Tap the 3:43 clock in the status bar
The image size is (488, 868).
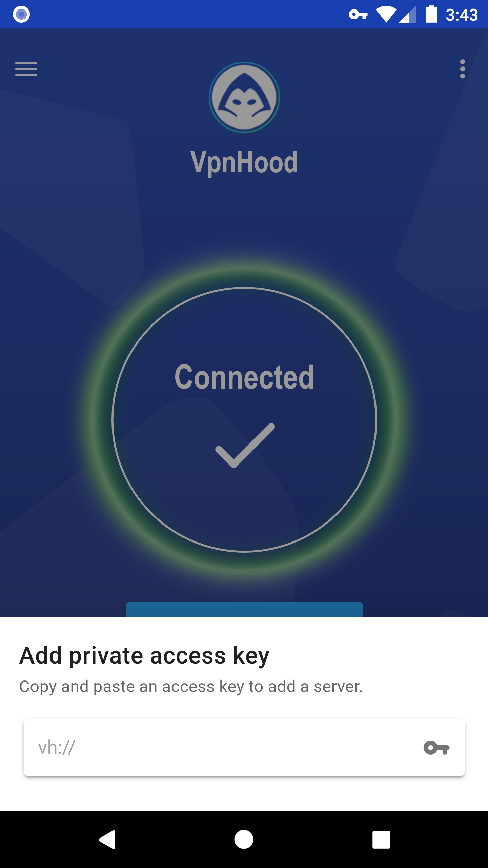tap(462, 15)
